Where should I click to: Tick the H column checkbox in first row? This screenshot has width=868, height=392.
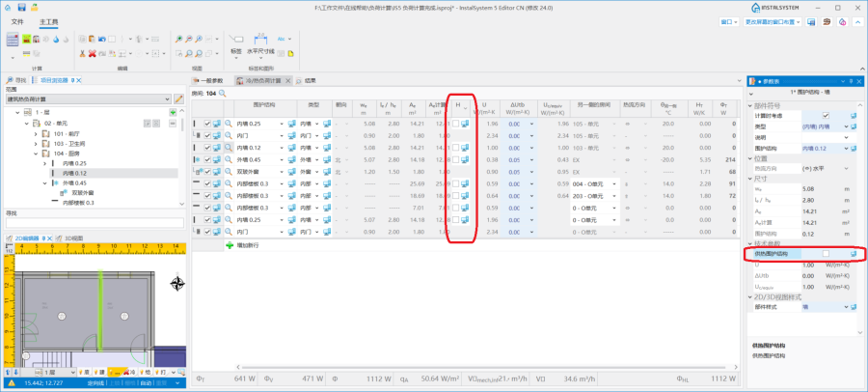pos(455,124)
